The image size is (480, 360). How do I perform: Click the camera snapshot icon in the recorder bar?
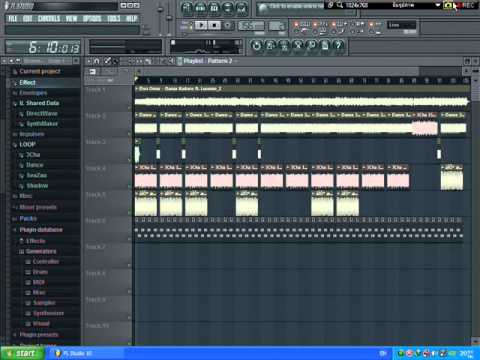(448, 5)
